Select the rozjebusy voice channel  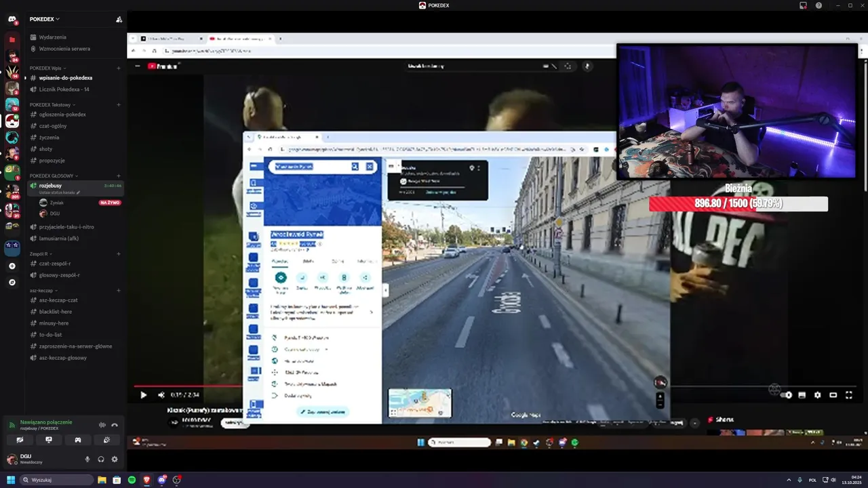click(x=75, y=188)
